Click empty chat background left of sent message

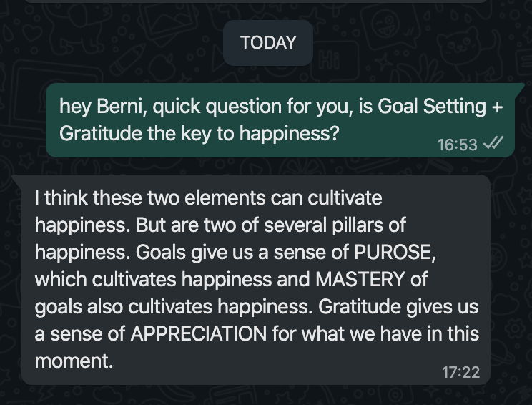21,122
